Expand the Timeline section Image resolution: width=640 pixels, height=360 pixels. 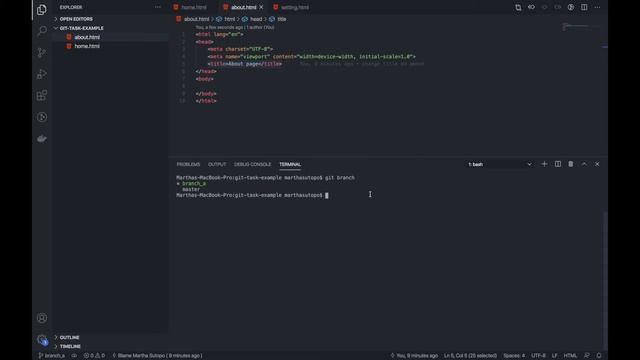pos(70,347)
